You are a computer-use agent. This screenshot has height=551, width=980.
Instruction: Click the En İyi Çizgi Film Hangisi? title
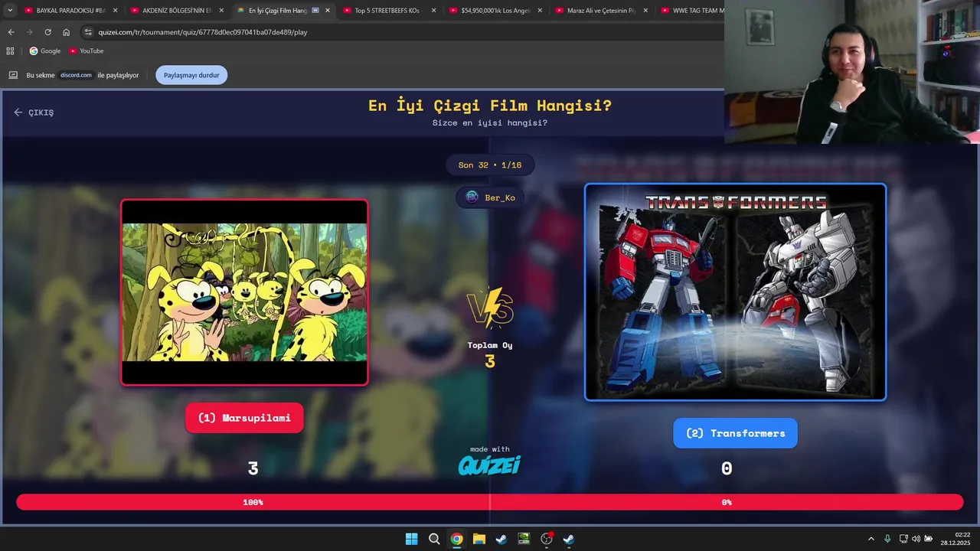click(x=490, y=106)
